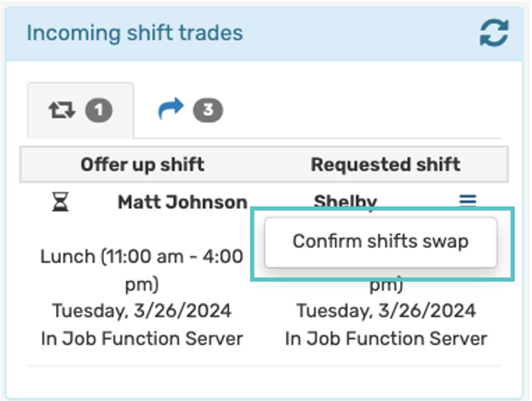Screen dimensions: 532x401
Task: Select Confirm shifts swap option
Action: [380, 242]
